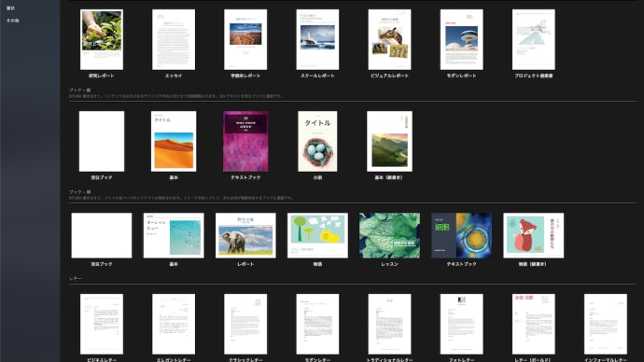Open the フォトレター letter template
The height and width of the screenshot is (362, 644).
[x=462, y=324]
